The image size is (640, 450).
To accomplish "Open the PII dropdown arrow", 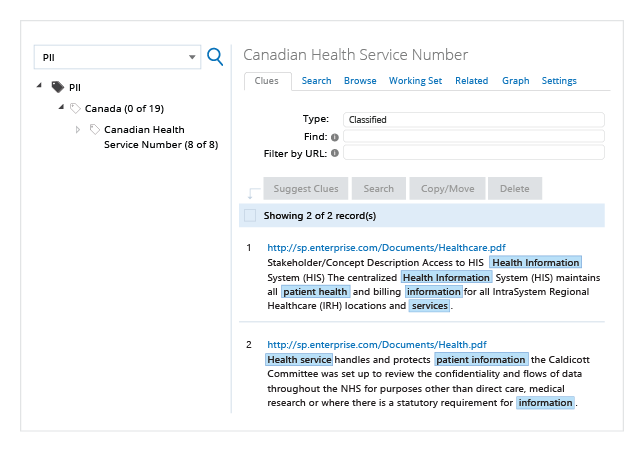I will pos(192,57).
